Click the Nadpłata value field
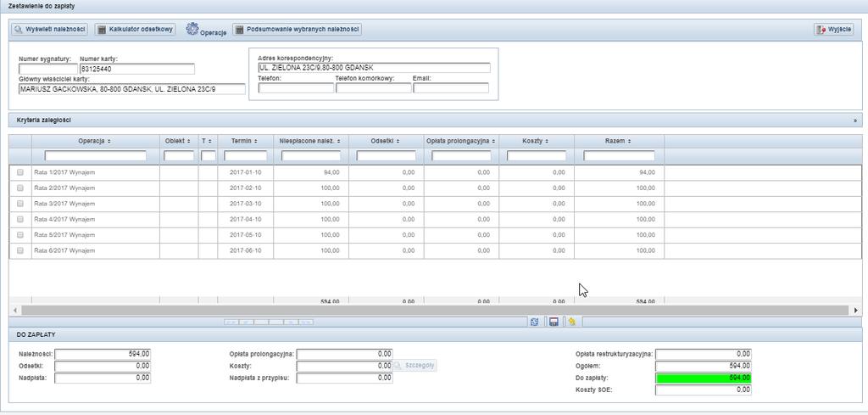The height and width of the screenshot is (415, 868). pyautogui.click(x=103, y=378)
